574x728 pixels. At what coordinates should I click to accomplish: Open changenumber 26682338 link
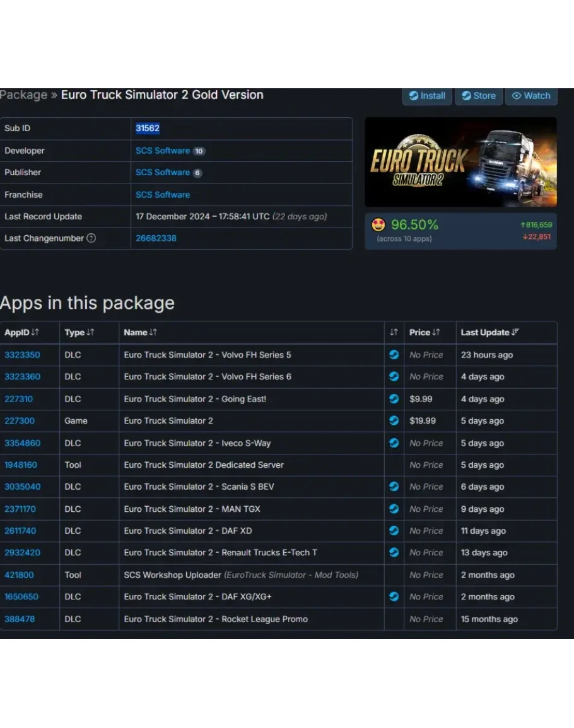(156, 238)
